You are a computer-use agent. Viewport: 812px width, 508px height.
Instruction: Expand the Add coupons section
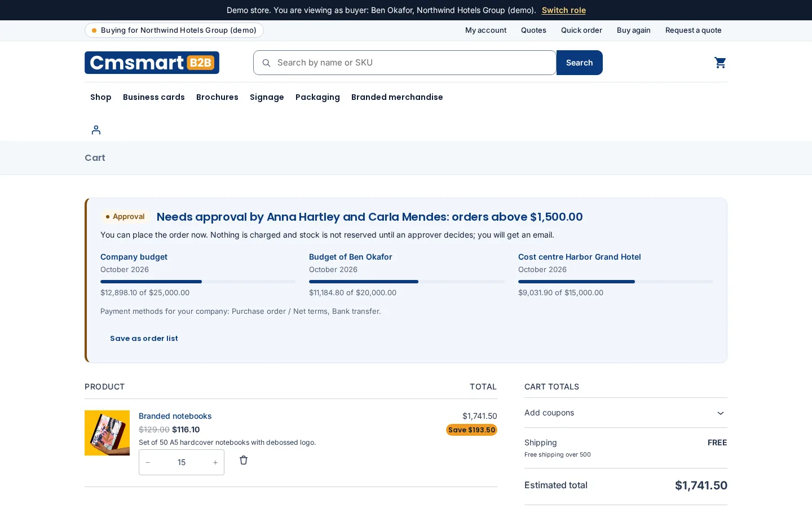click(x=625, y=413)
